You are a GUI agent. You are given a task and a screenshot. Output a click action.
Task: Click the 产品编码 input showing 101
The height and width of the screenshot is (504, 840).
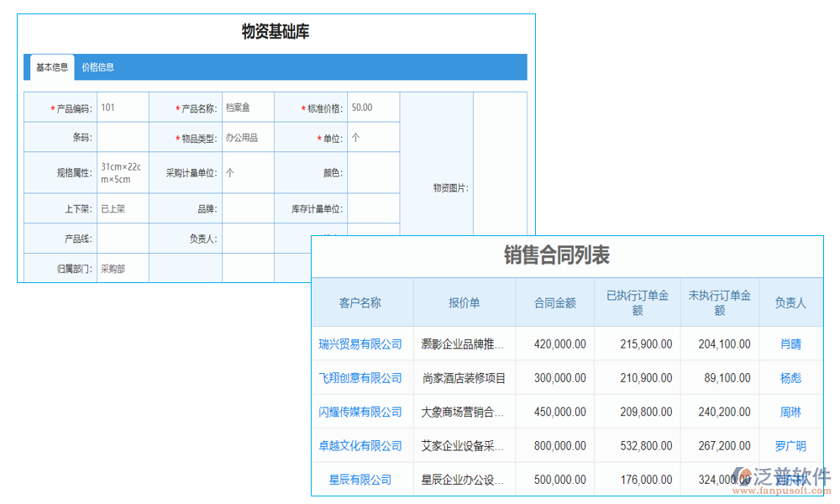(123, 108)
